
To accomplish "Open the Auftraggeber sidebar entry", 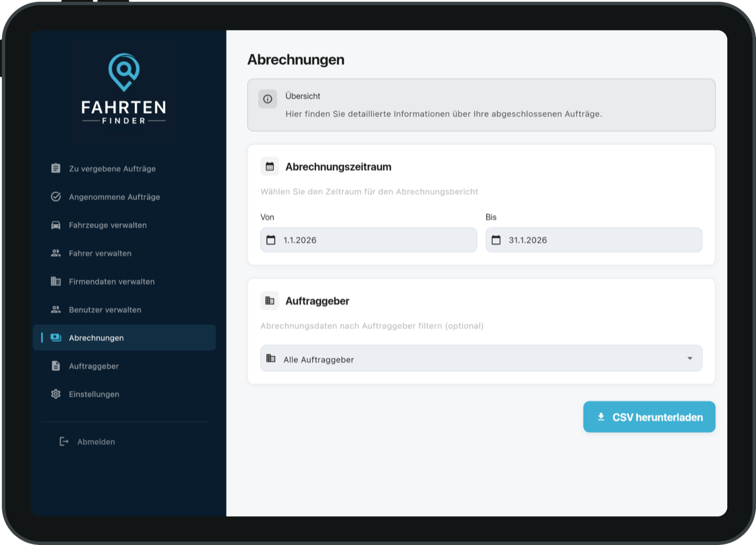I will 124,366.
